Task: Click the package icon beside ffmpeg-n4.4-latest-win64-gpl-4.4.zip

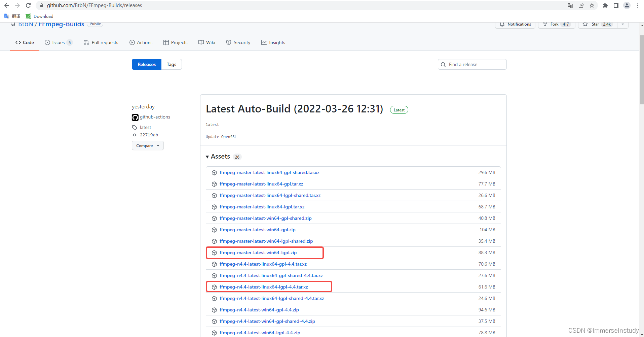Action: pyautogui.click(x=214, y=310)
